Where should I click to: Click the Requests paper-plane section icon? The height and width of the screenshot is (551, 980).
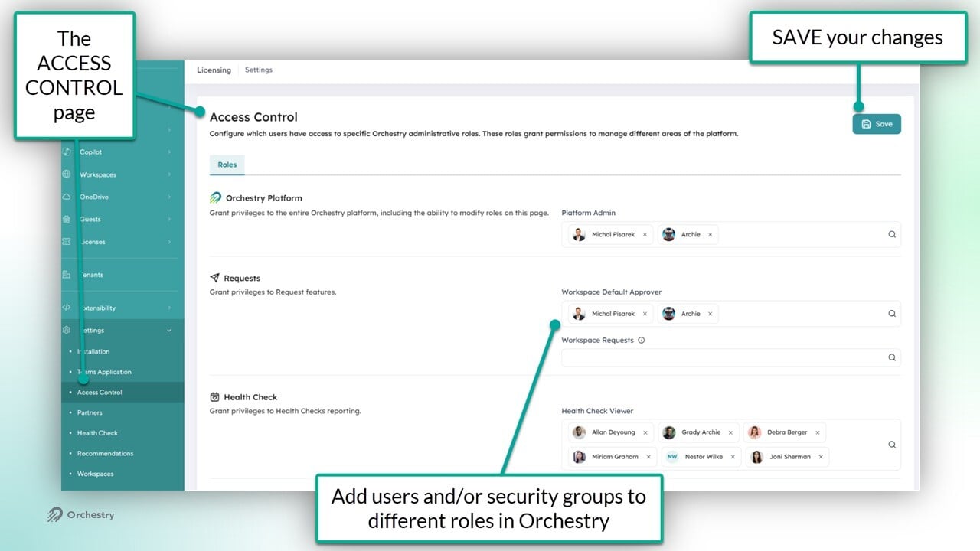(215, 278)
